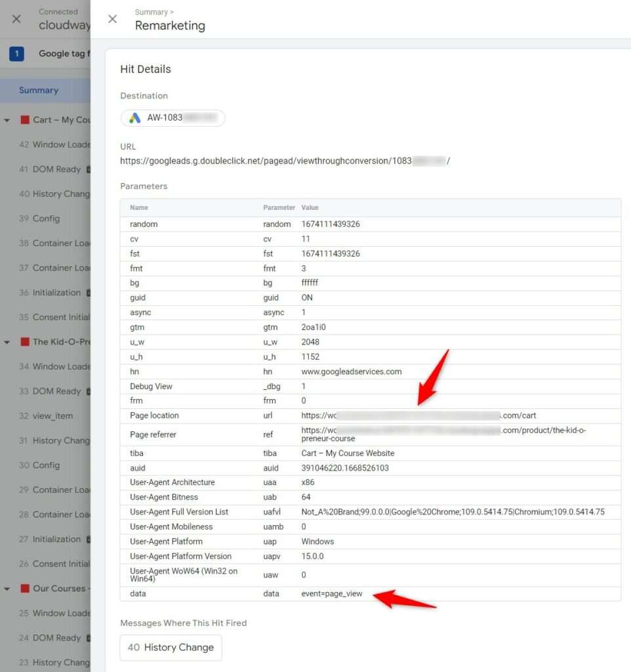The width and height of the screenshot is (631, 672).
Task: Click the Name column header
Action: coord(139,207)
